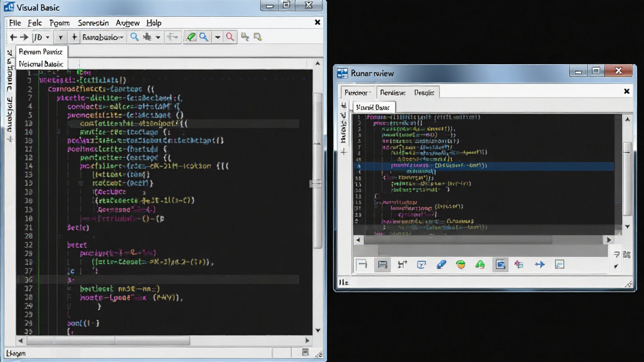Click the green eraser highlight icon
The height and width of the screenshot is (362, 644).
pyautogui.click(x=191, y=37)
